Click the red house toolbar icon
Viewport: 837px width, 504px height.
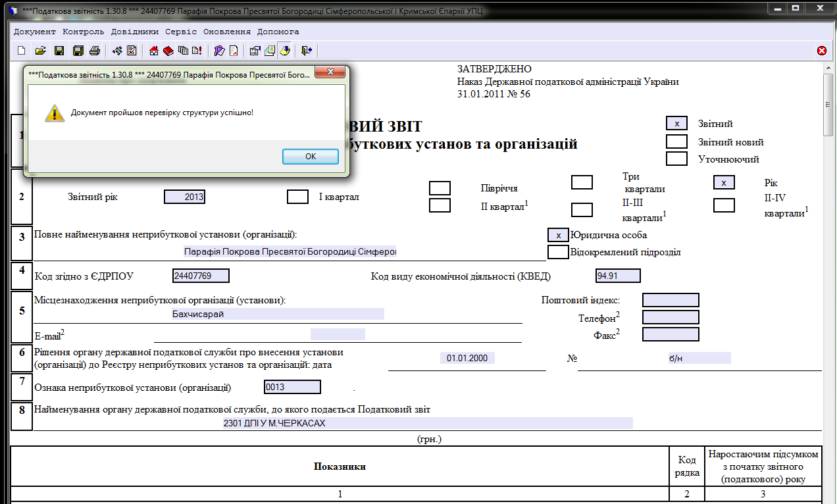click(x=155, y=51)
